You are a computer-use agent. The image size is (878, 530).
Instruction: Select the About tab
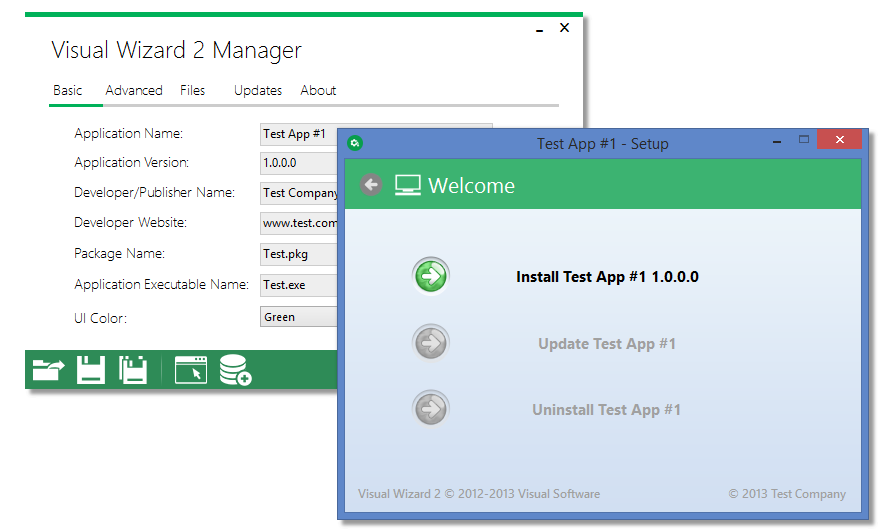click(x=318, y=90)
